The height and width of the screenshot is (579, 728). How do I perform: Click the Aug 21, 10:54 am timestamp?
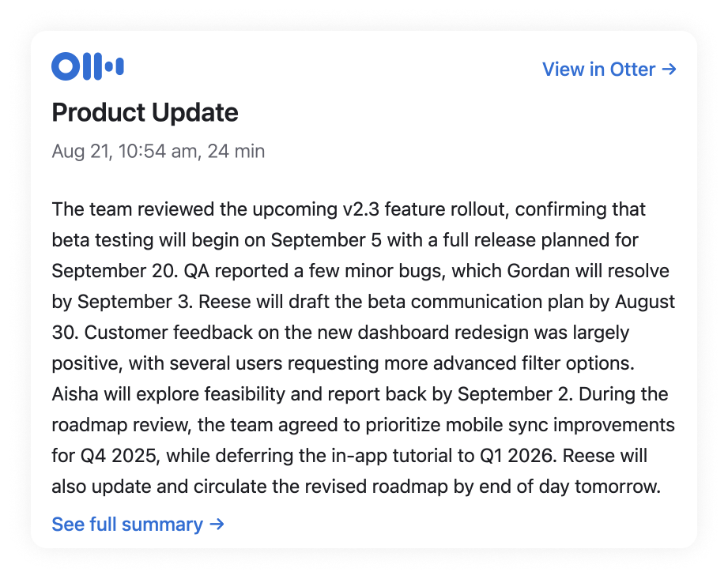point(123,151)
